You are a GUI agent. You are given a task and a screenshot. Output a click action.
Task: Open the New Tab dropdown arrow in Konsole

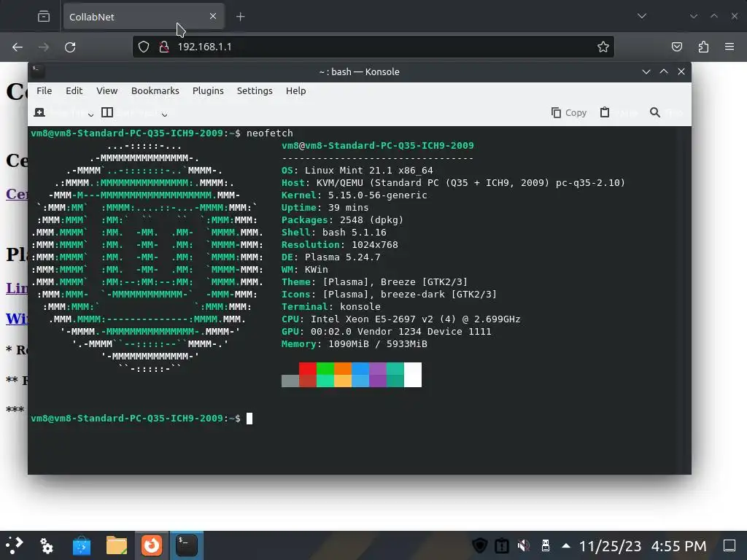click(x=90, y=114)
